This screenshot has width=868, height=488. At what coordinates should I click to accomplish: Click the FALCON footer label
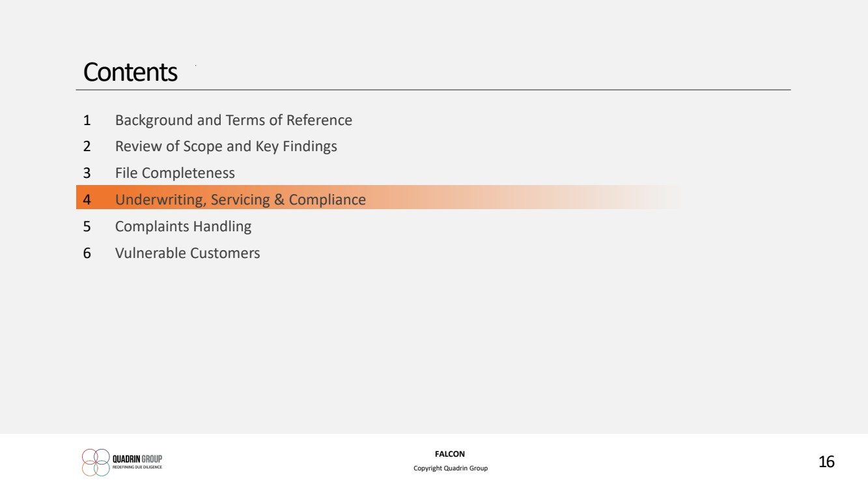click(x=450, y=454)
